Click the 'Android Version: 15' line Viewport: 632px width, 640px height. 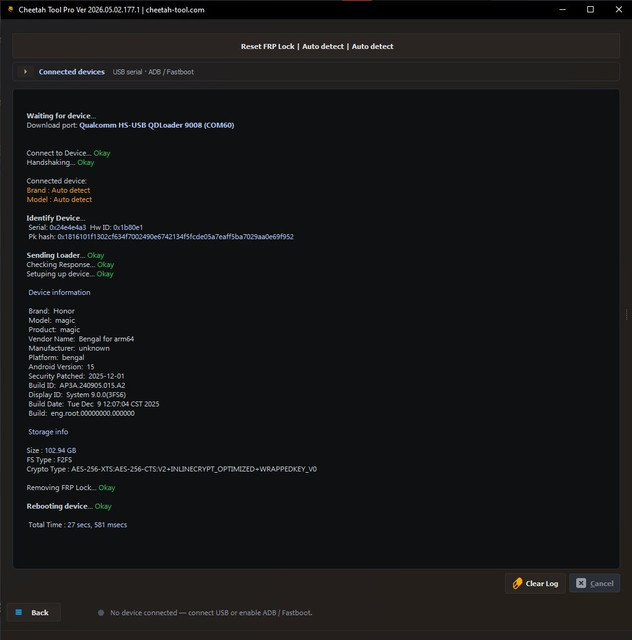[x=61, y=367]
